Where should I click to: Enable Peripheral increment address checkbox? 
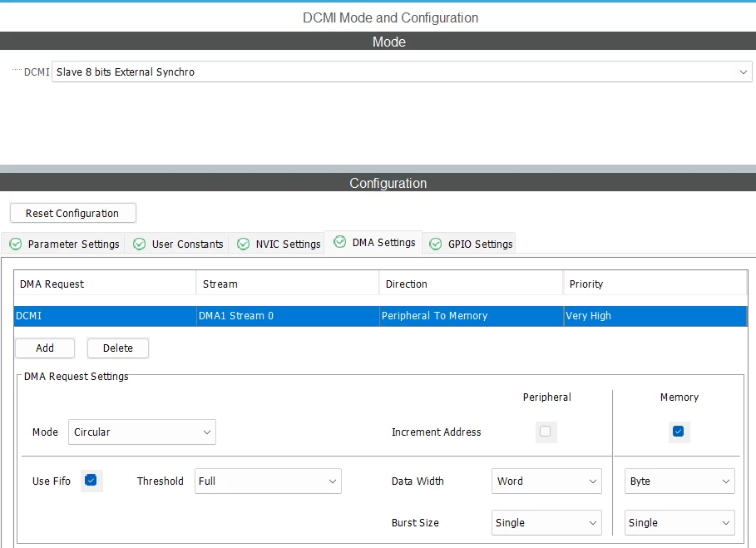coord(546,431)
